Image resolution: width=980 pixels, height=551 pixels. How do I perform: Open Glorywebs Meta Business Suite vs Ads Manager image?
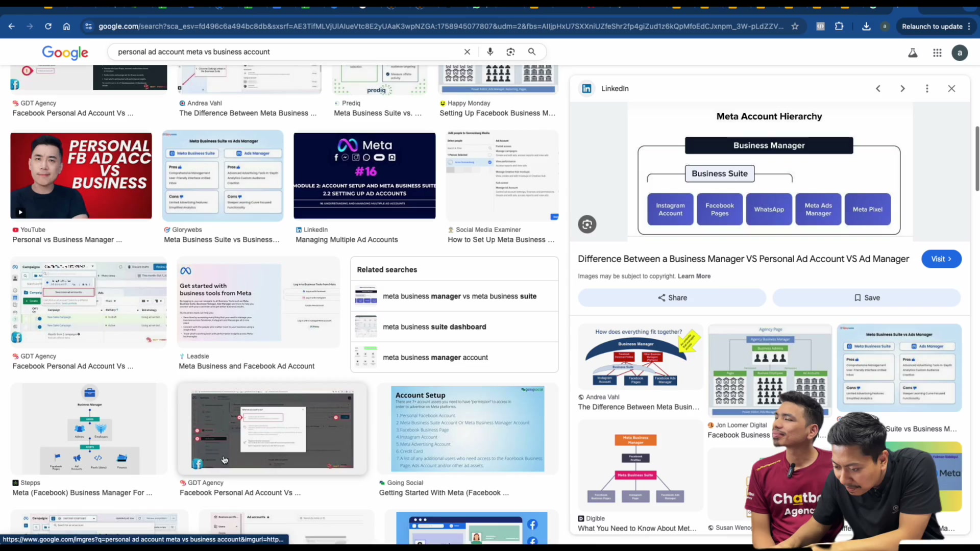(223, 176)
